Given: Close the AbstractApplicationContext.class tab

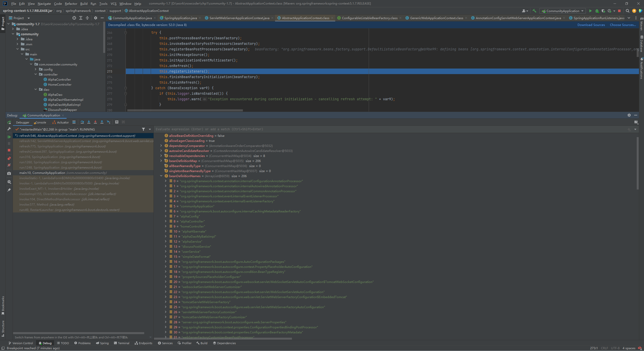Looking at the screenshot, I should coord(332,18).
